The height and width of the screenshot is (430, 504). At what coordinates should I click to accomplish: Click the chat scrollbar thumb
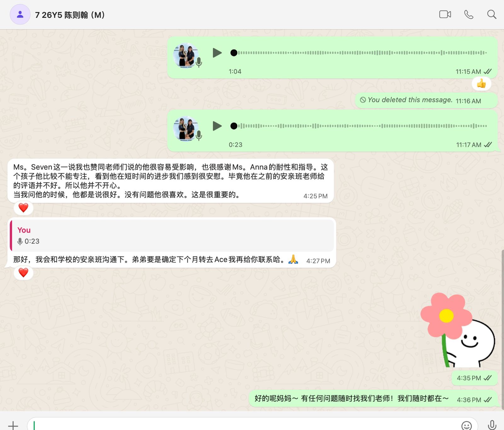pos(502,329)
